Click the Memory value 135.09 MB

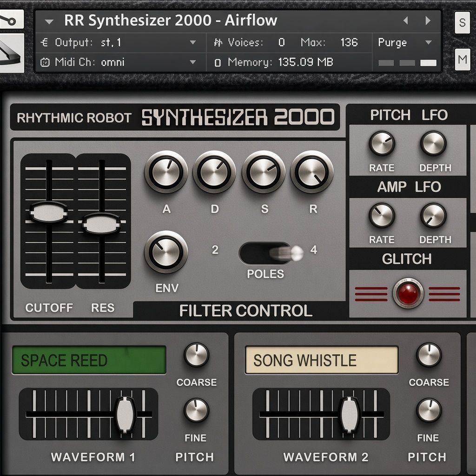306,62
